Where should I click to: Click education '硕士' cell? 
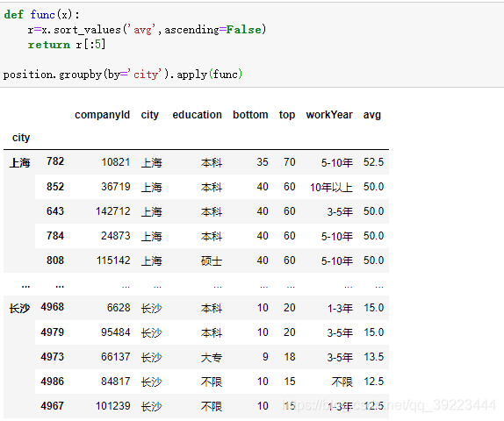(x=212, y=260)
